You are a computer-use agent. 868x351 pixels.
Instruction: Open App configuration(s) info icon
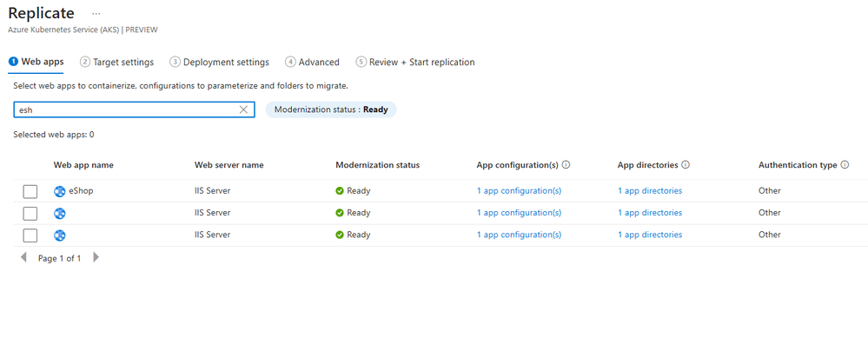(567, 165)
